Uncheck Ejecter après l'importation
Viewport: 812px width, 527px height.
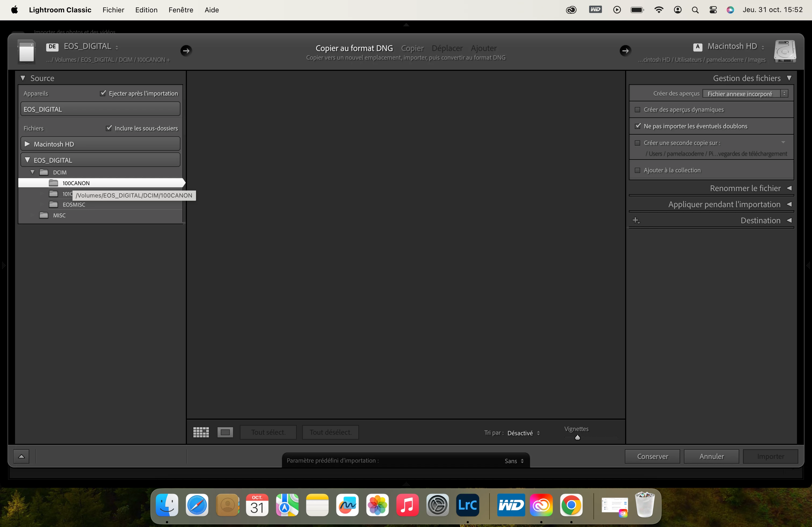tap(103, 93)
